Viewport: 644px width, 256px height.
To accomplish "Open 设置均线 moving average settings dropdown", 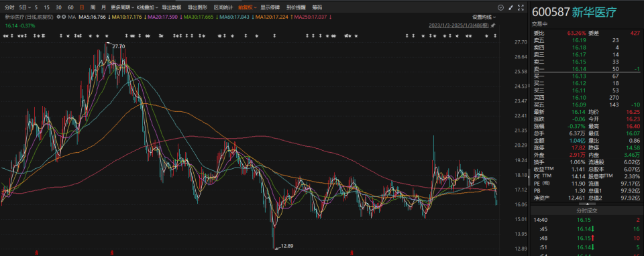I will pyautogui.click(x=484, y=17).
